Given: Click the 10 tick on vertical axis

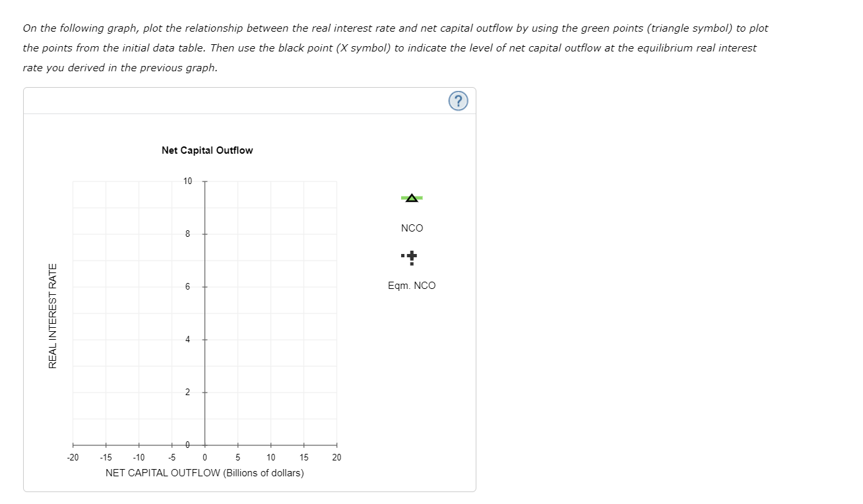Looking at the screenshot, I should 188,181.
